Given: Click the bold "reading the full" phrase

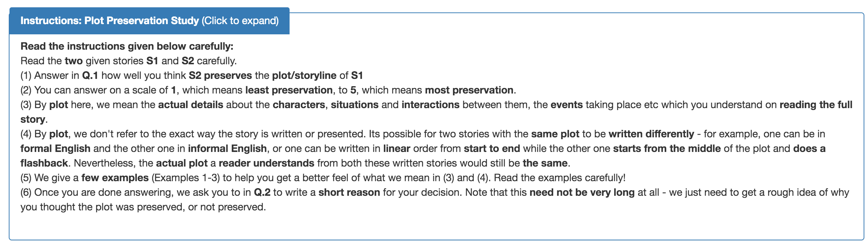Looking at the screenshot, I should pyautogui.click(x=816, y=105).
